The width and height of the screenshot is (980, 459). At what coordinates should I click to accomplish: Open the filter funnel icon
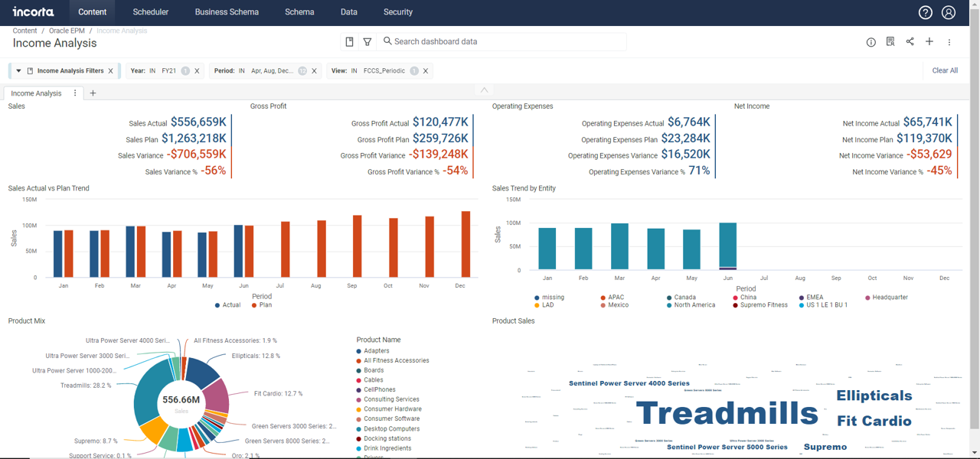pyautogui.click(x=367, y=41)
